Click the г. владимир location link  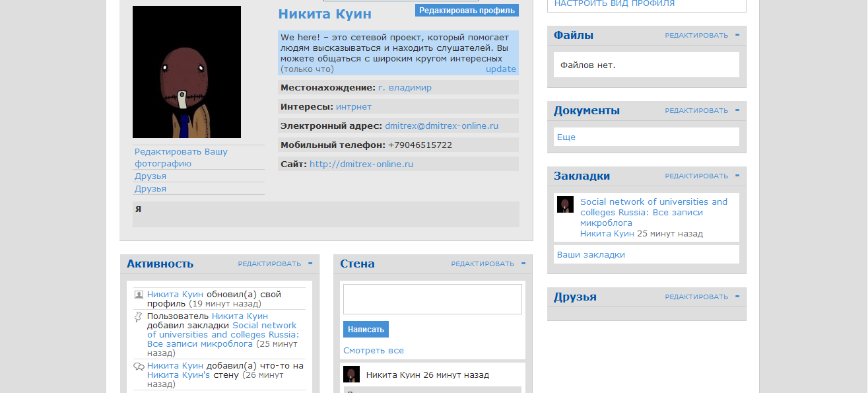pyautogui.click(x=405, y=87)
